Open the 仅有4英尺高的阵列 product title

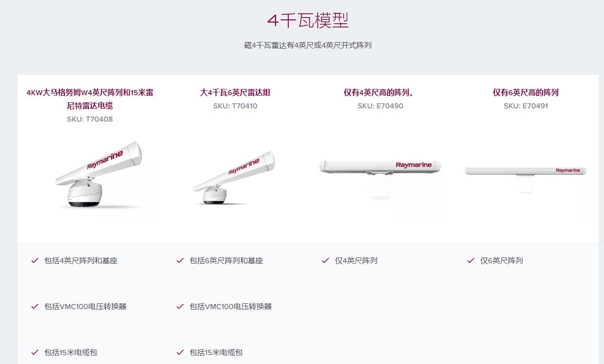(379, 92)
